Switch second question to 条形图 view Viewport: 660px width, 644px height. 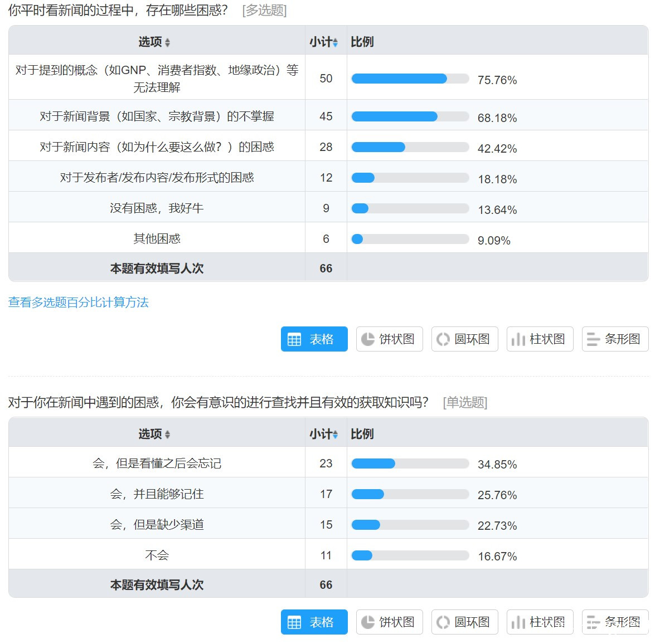pyautogui.click(x=615, y=622)
